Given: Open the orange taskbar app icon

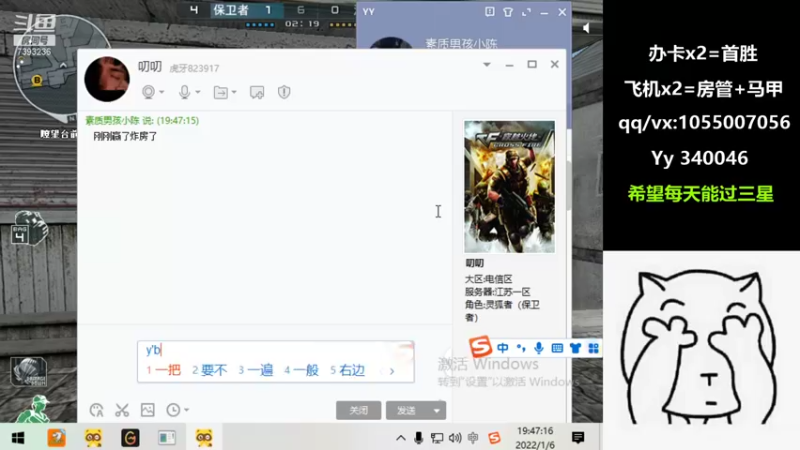Looking at the screenshot, I should coord(56,438).
